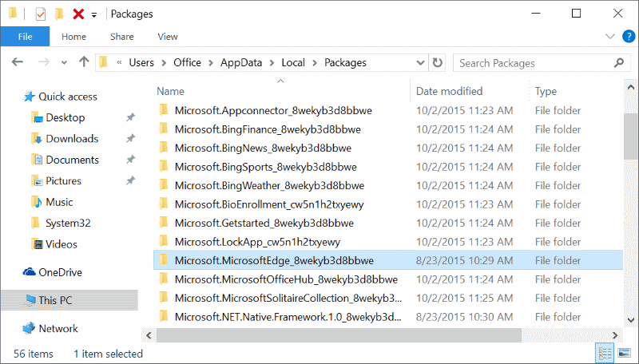Open the Help question mark icon

625,37
